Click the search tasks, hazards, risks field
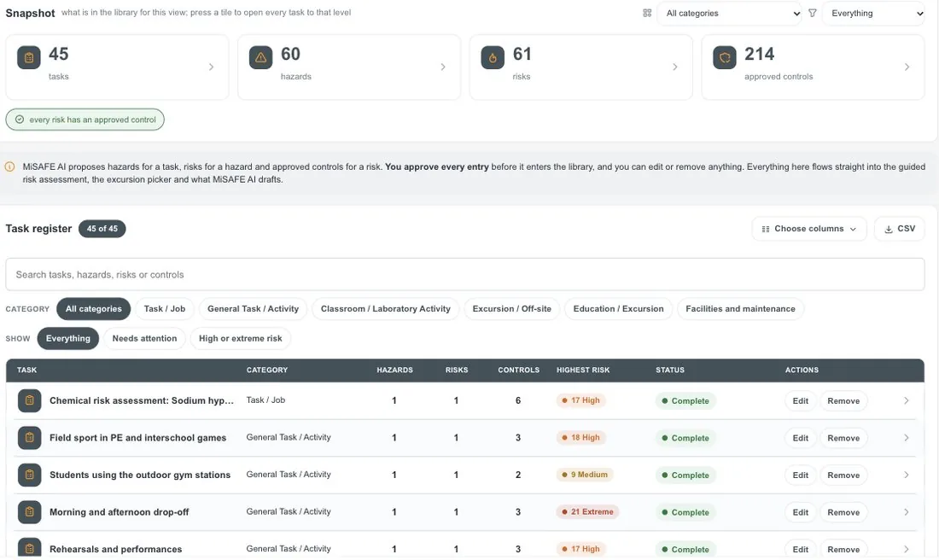Image resolution: width=939 pixels, height=560 pixels. click(465, 274)
